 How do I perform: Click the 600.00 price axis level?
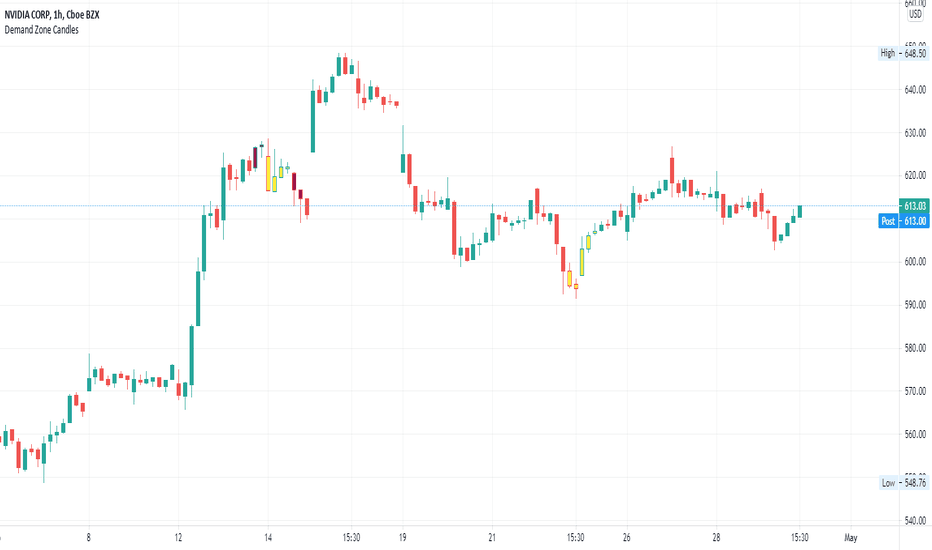tap(915, 262)
